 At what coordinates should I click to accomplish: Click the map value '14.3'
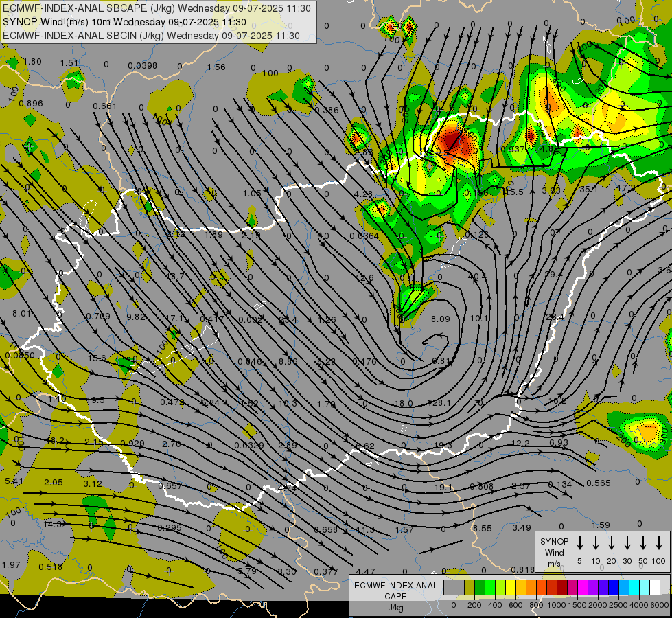tap(53, 524)
